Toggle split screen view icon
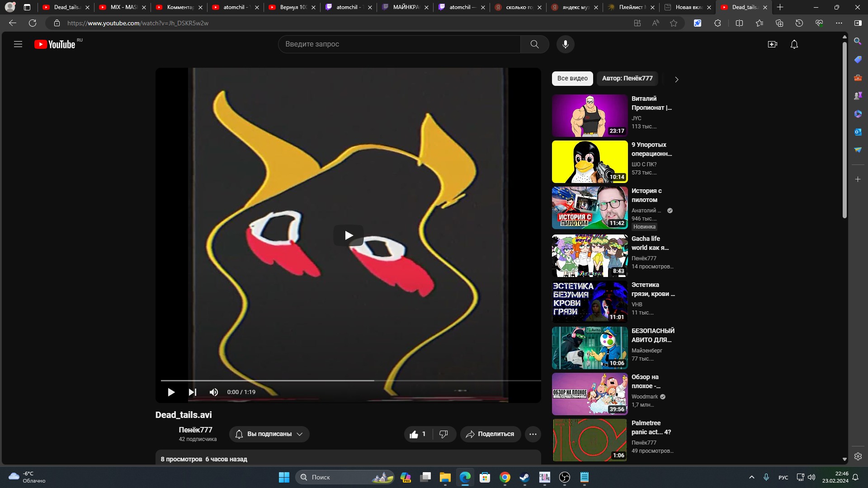The width and height of the screenshot is (868, 488). click(x=740, y=23)
